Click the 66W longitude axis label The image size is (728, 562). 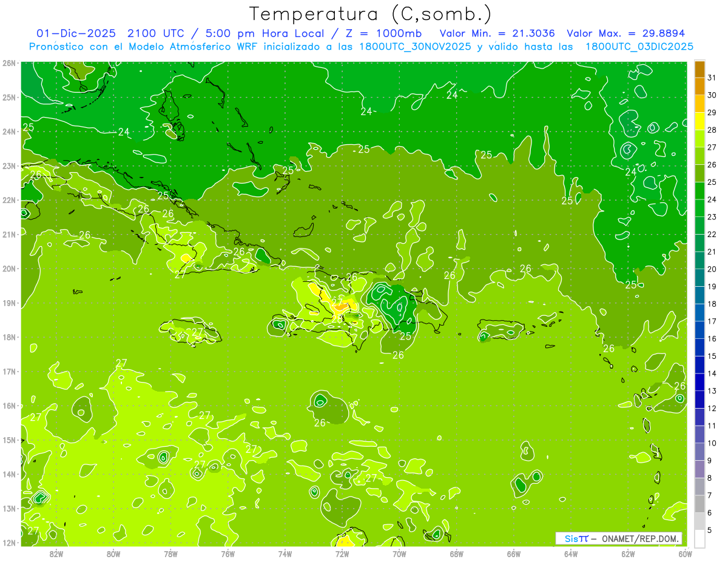pyautogui.click(x=514, y=553)
